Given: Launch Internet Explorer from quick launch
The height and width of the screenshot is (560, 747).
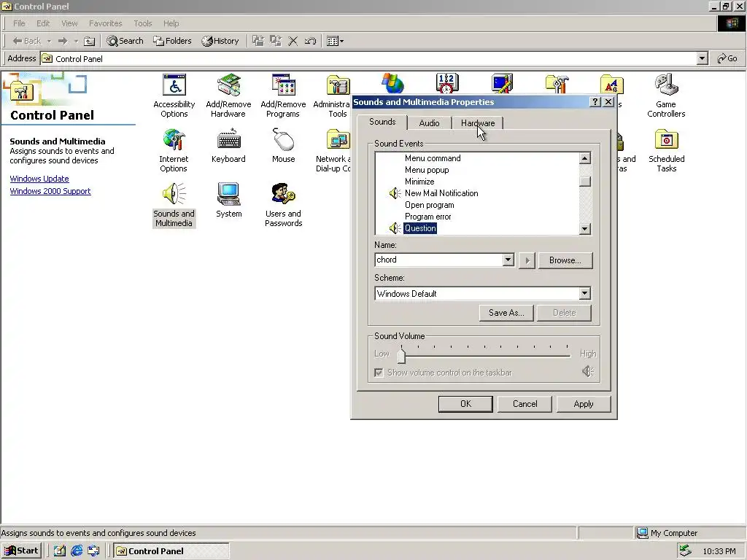Looking at the screenshot, I should tap(77, 551).
